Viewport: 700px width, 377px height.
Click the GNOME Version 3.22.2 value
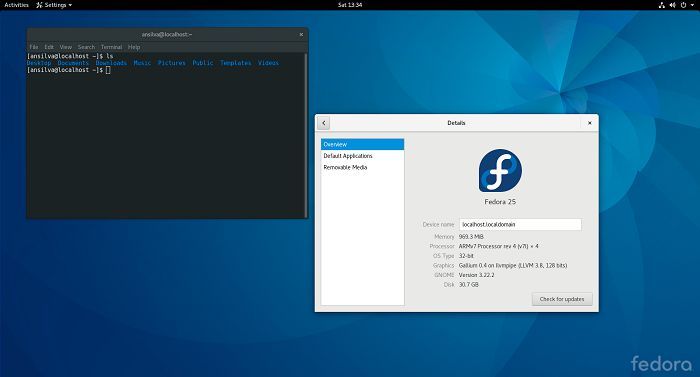pyautogui.click(x=476, y=275)
